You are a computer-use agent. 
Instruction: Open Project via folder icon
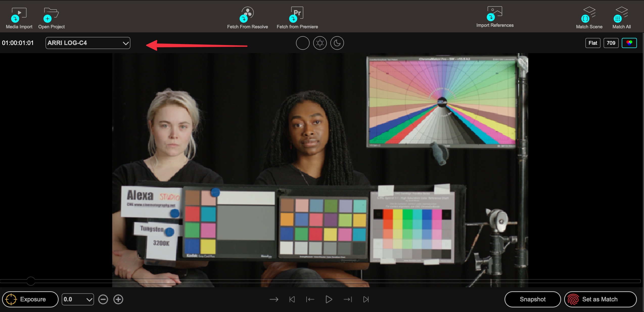pyautogui.click(x=51, y=14)
